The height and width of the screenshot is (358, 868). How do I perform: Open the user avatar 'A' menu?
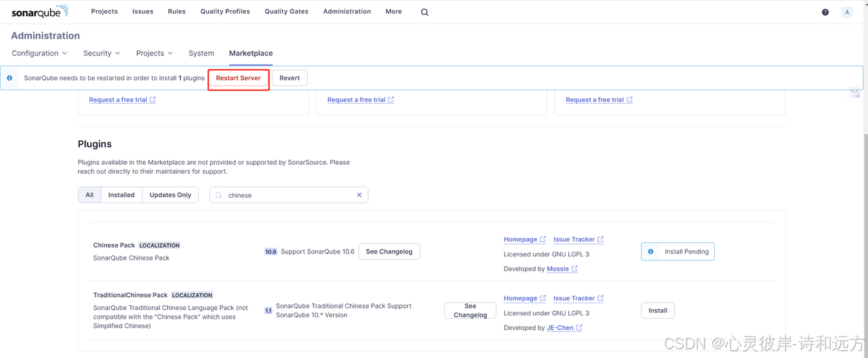coord(847,12)
